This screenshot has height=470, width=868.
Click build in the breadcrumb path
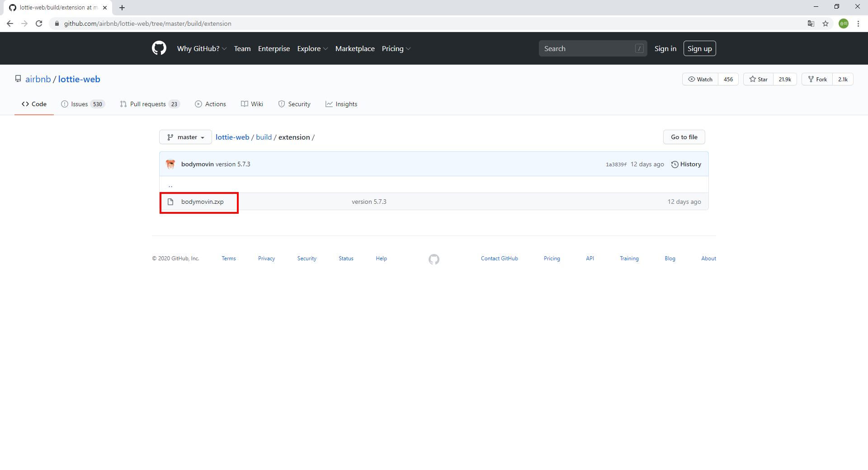click(264, 137)
